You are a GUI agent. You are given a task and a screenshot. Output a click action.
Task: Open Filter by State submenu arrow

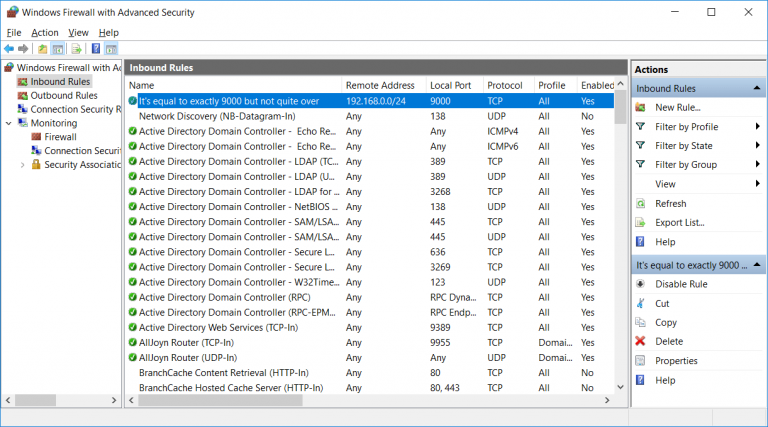pos(758,145)
